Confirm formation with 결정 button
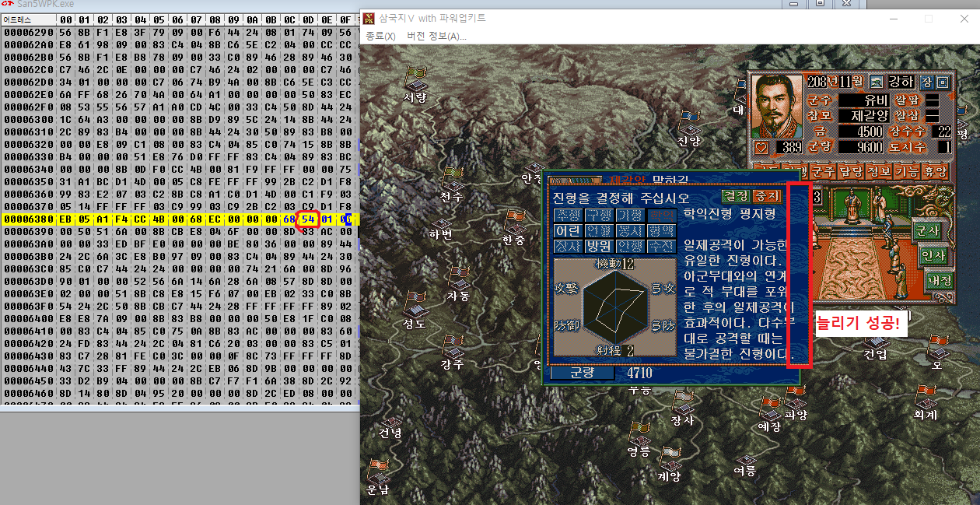The image size is (980, 505). click(735, 196)
